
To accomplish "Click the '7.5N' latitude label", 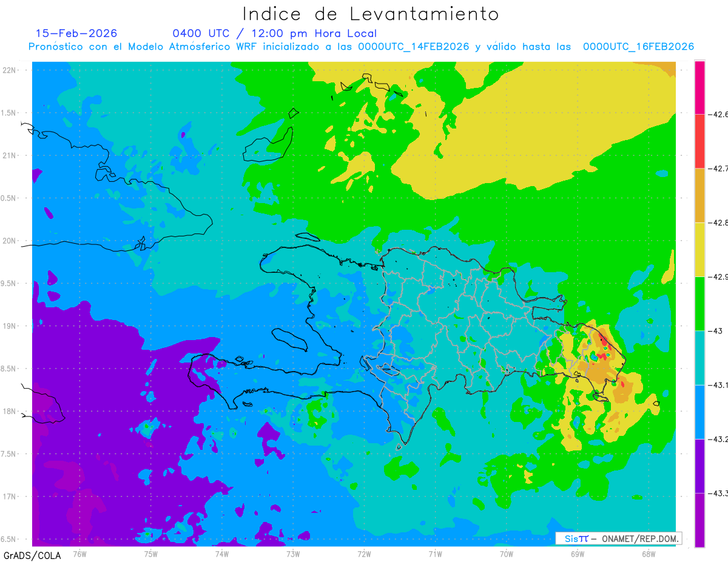I will (x=8, y=454).
